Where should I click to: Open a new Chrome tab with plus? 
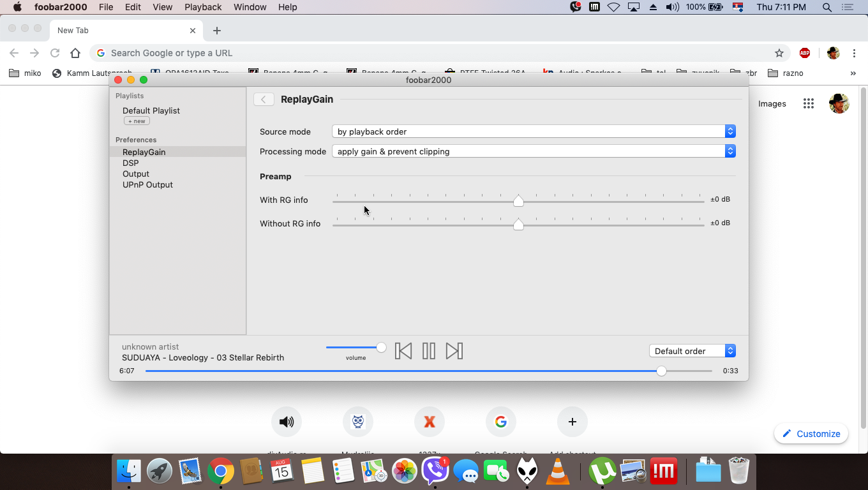[x=217, y=31]
